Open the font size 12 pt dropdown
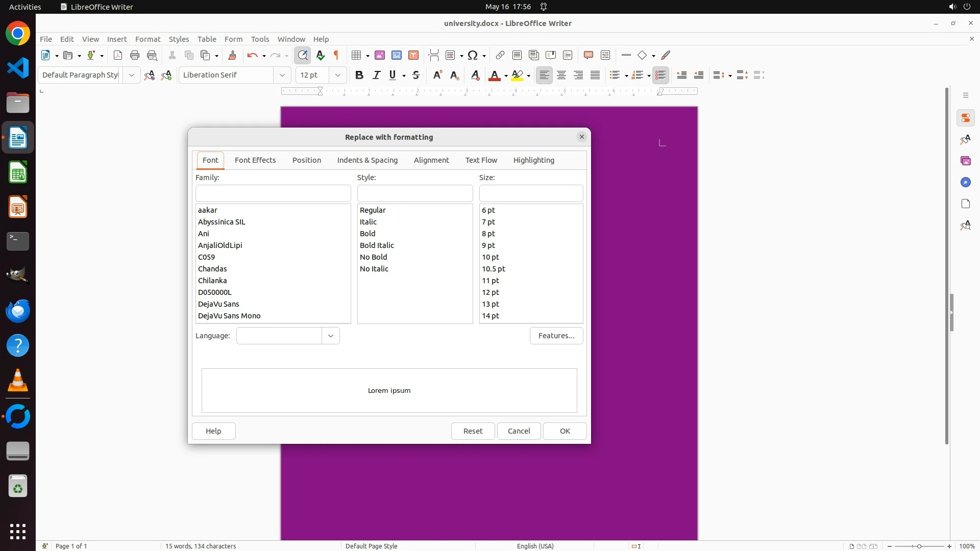980x551 pixels. point(338,75)
